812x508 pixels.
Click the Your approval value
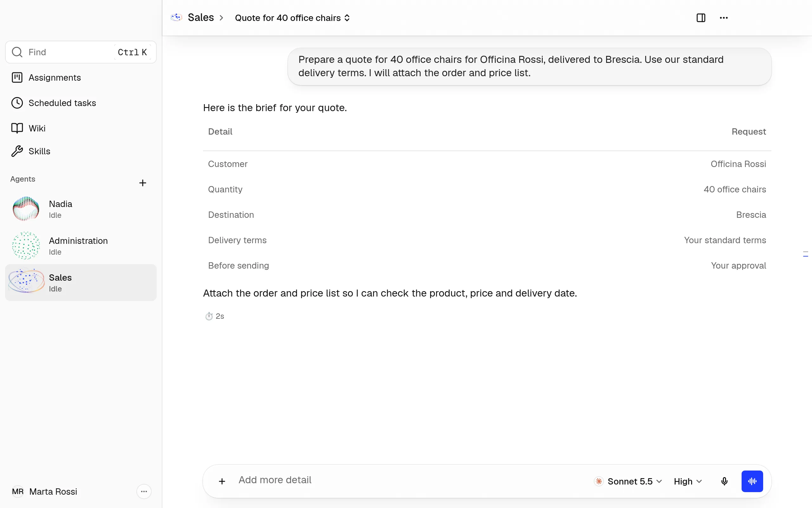point(738,266)
